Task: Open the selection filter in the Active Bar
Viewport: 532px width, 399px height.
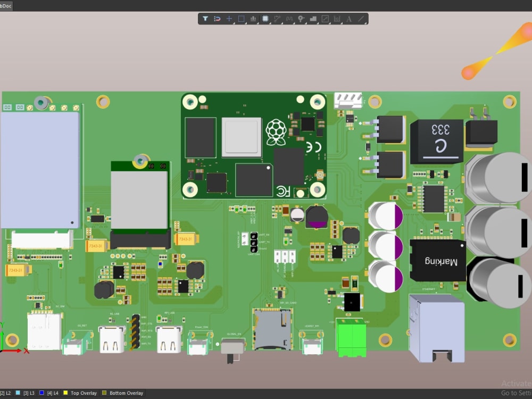Action: point(205,19)
